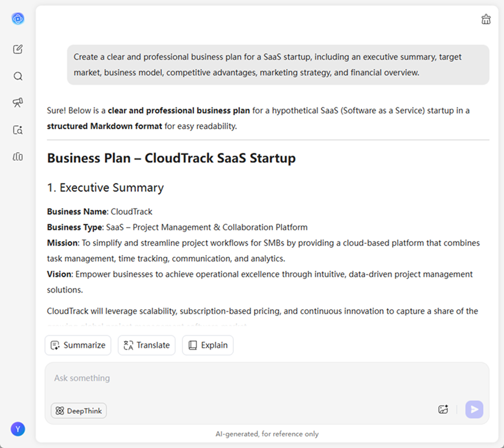Screen dimensions: 504x448
Task: Click the "Business Plan – CloudTrack SaaS Startup" heading
Action: coord(171,158)
